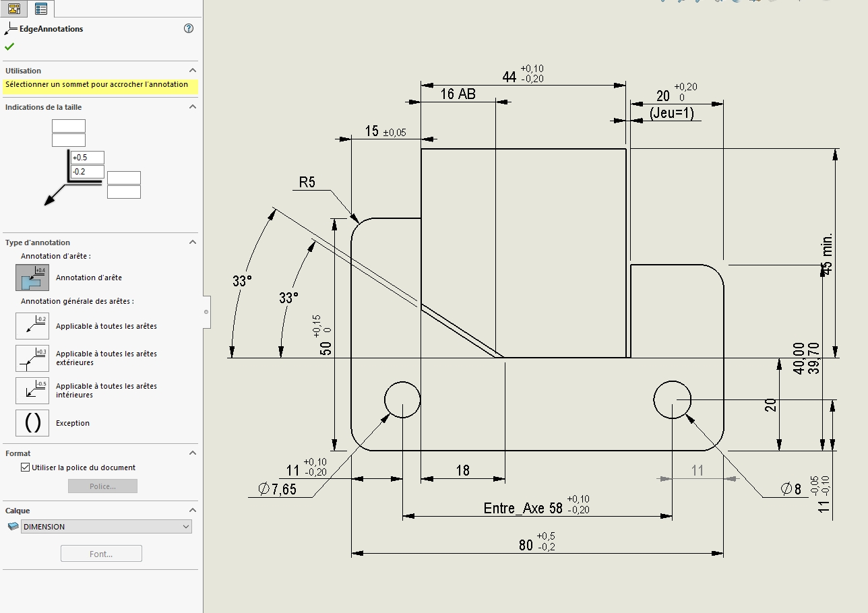Click the -0.2 lower size field
The height and width of the screenshot is (613, 868).
point(88,172)
